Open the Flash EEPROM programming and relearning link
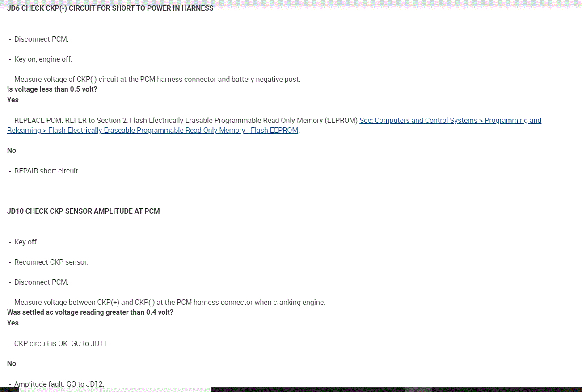The width and height of the screenshot is (582, 392). (450, 121)
